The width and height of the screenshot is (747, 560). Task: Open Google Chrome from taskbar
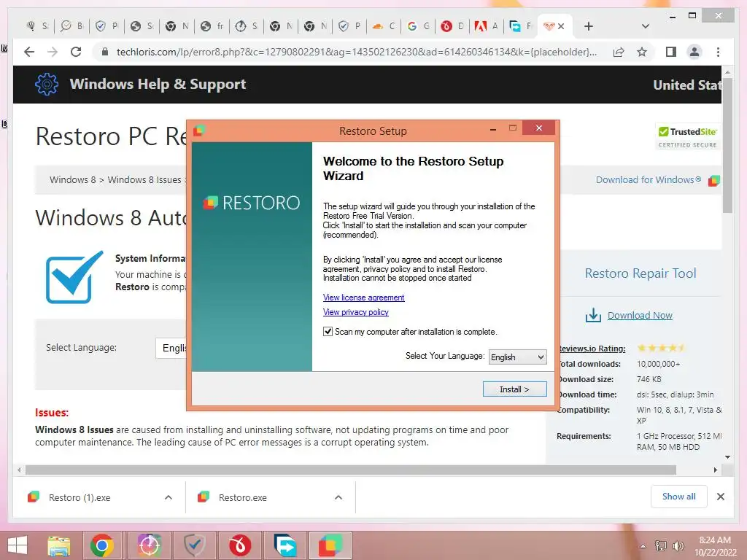(x=102, y=545)
